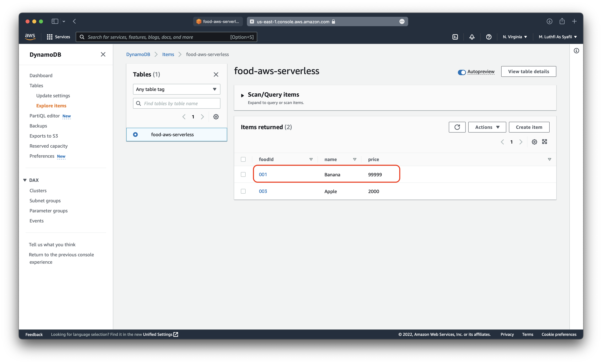Image resolution: width=602 pixels, height=364 pixels.
Task: Open Tables panel settings gear
Action: (x=216, y=117)
